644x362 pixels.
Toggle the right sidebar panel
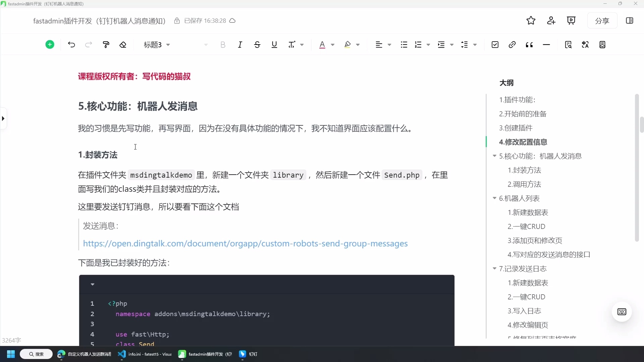point(630,20)
